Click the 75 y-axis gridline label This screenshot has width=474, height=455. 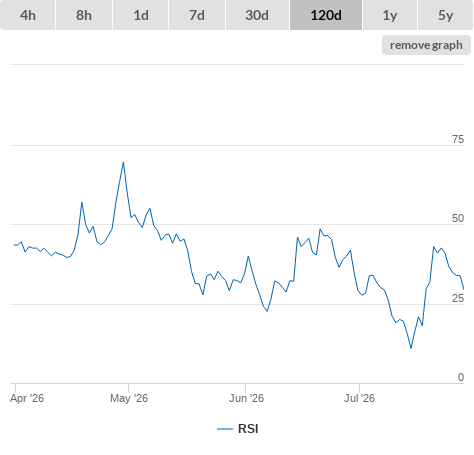[458, 139]
